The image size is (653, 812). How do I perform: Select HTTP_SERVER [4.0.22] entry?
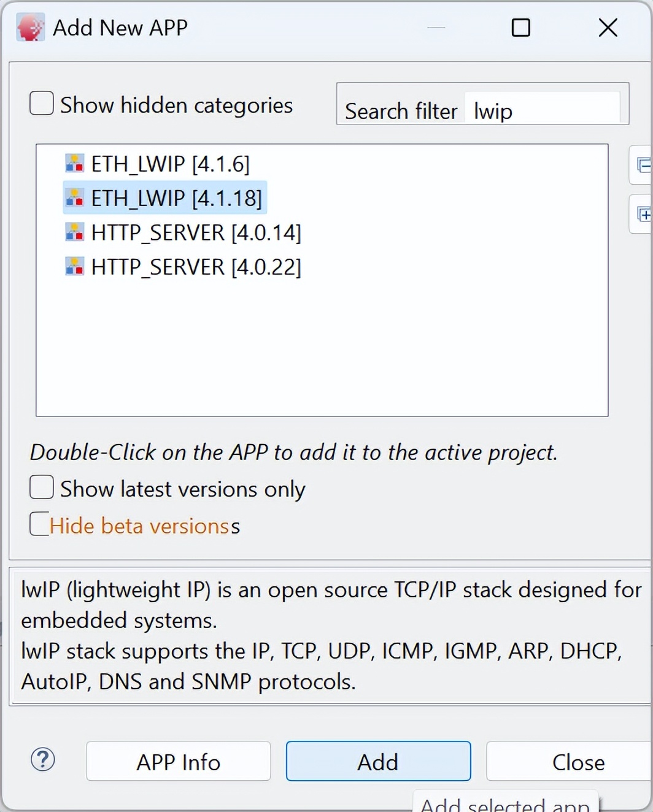[196, 267]
